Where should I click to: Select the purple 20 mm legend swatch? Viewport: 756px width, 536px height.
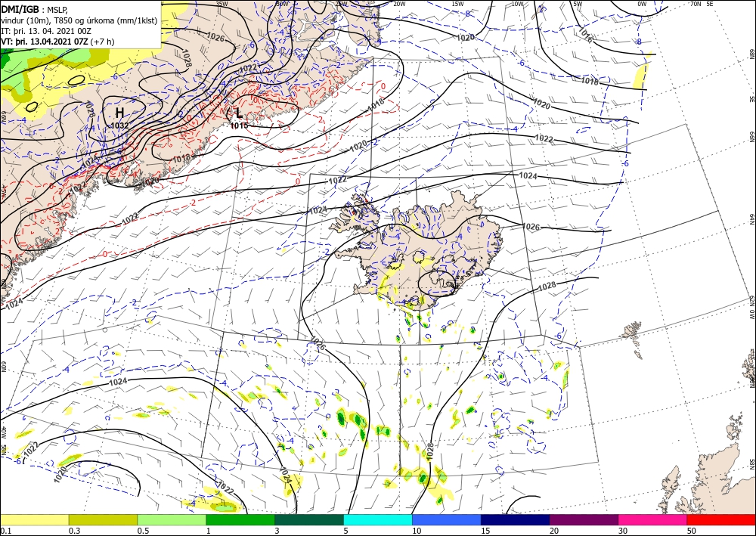coord(584,519)
